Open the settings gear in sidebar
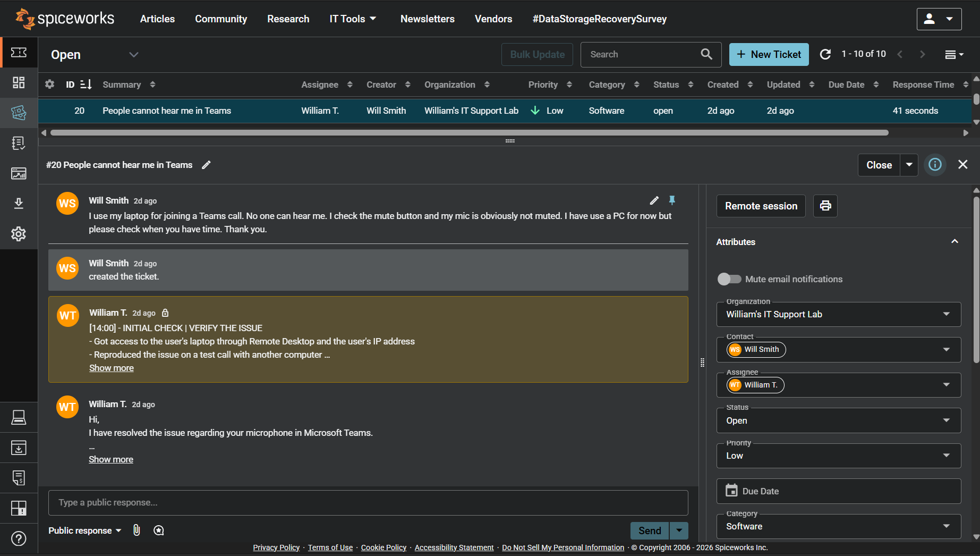The width and height of the screenshot is (980, 556). [x=19, y=234]
